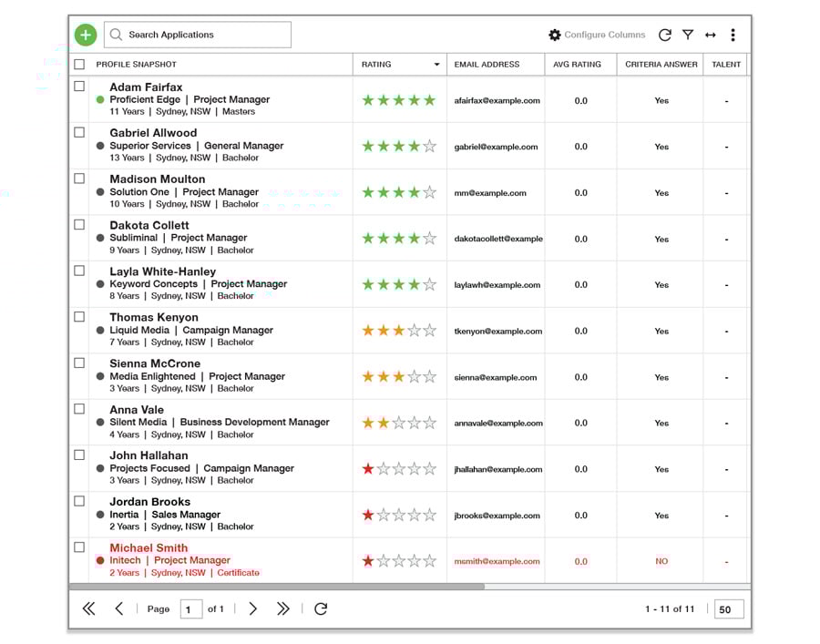820x644 pixels.
Task: Click Adam Fairfax's five-star rating
Action: (399, 100)
